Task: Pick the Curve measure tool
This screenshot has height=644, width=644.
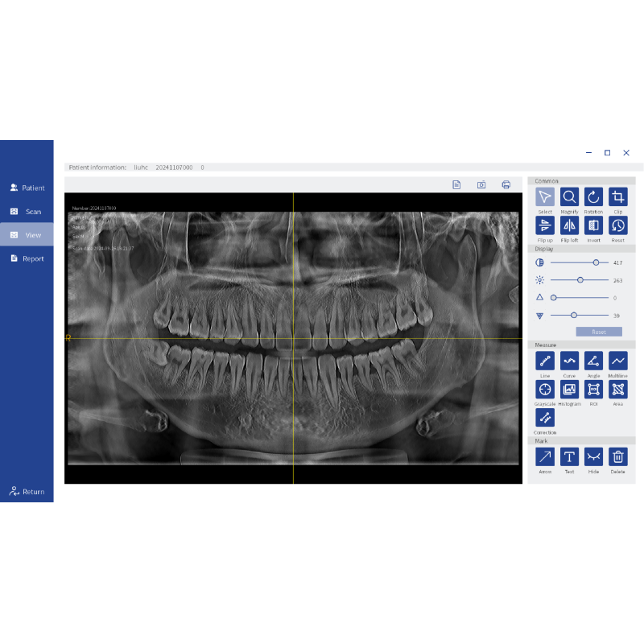Action: tap(569, 361)
